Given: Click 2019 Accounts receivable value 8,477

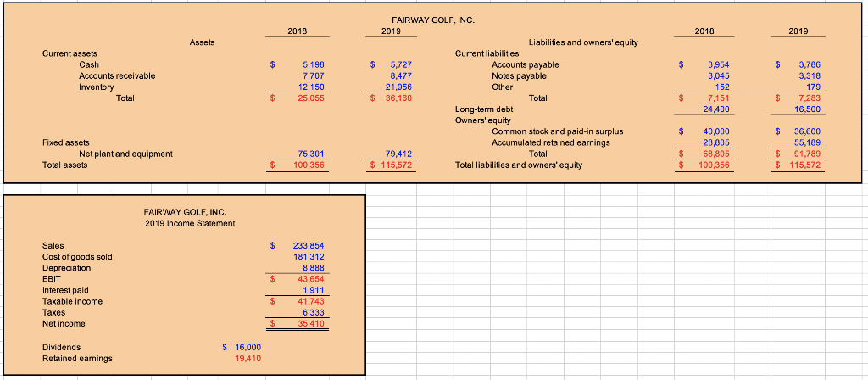Looking at the screenshot, I should click(x=399, y=75).
